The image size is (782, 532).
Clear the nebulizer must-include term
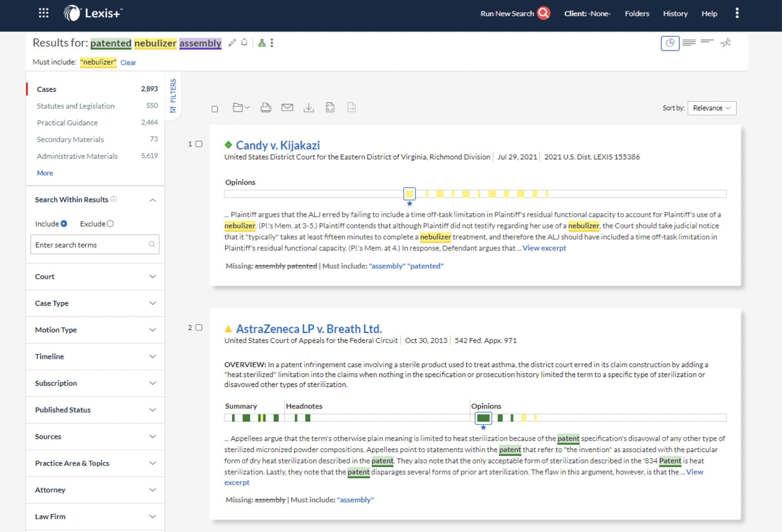128,62
